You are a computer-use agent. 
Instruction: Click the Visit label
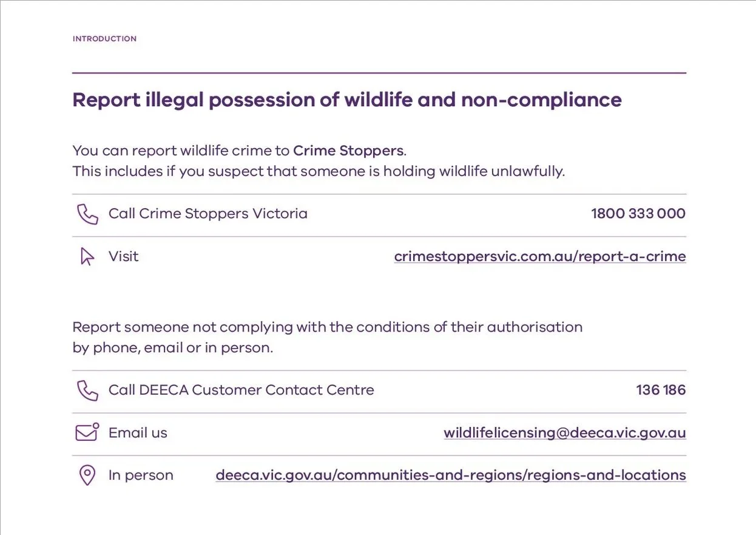point(124,256)
